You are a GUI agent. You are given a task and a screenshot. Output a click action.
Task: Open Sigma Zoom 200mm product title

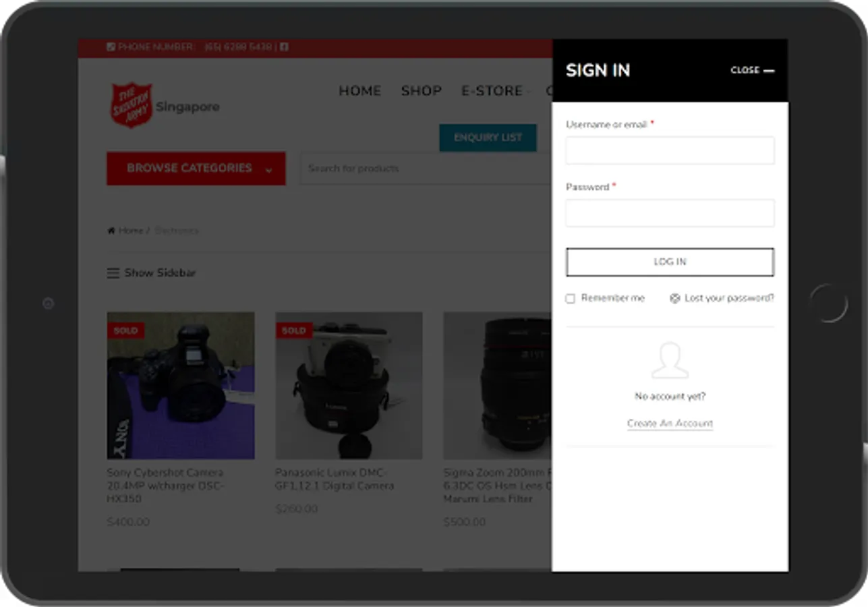498,486
